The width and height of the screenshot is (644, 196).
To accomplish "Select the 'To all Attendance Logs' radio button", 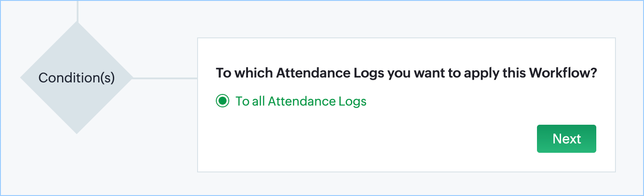I will coord(222,101).
